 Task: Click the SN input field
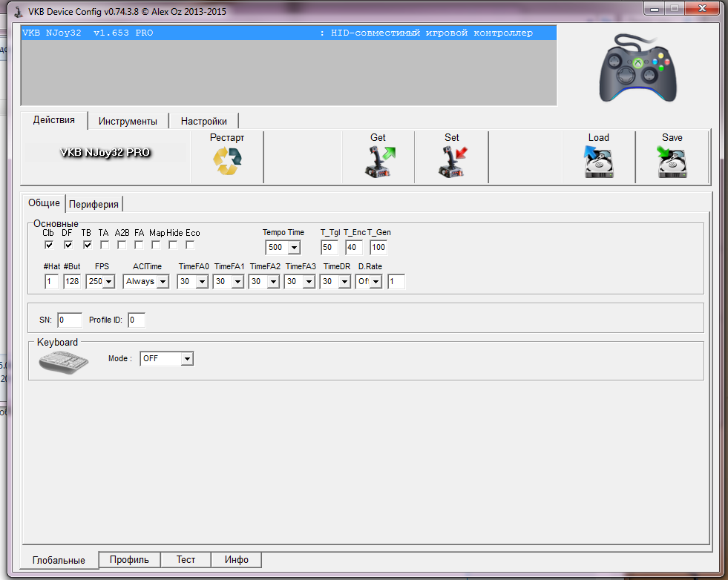click(70, 320)
